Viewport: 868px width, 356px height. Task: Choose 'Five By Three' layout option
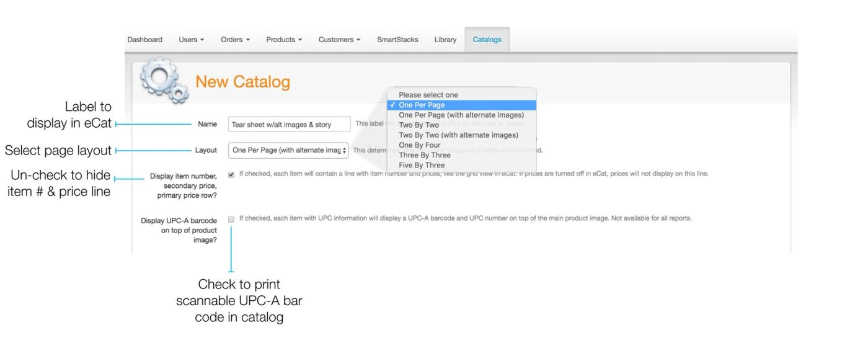pyautogui.click(x=461, y=165)
